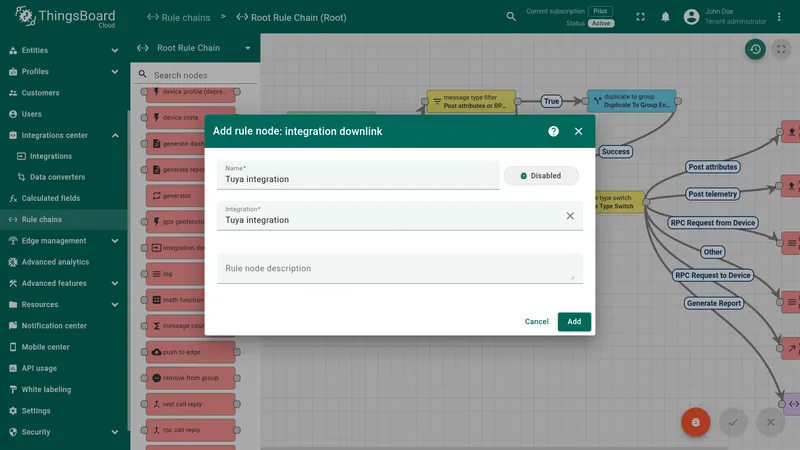Select the rpc call reply node

tap(190, 430)
